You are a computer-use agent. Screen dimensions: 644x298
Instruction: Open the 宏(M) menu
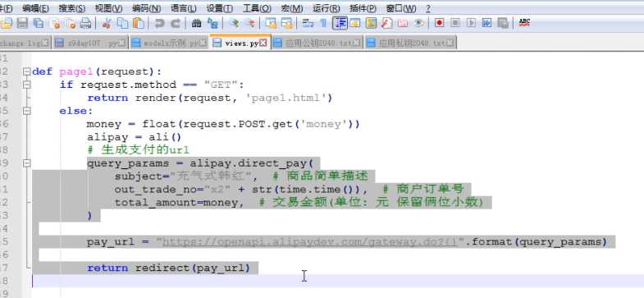(x=292, y=9)
